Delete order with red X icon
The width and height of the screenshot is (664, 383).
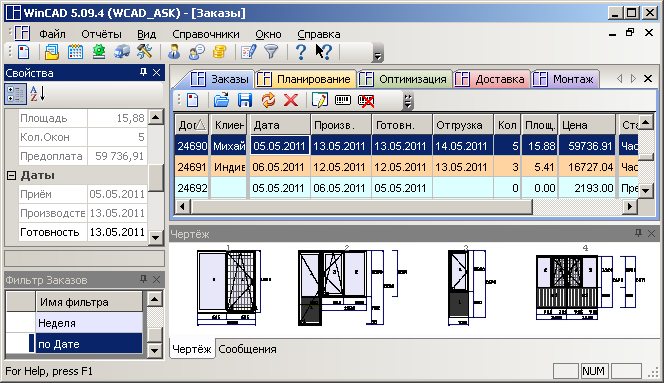click(291, 100)
